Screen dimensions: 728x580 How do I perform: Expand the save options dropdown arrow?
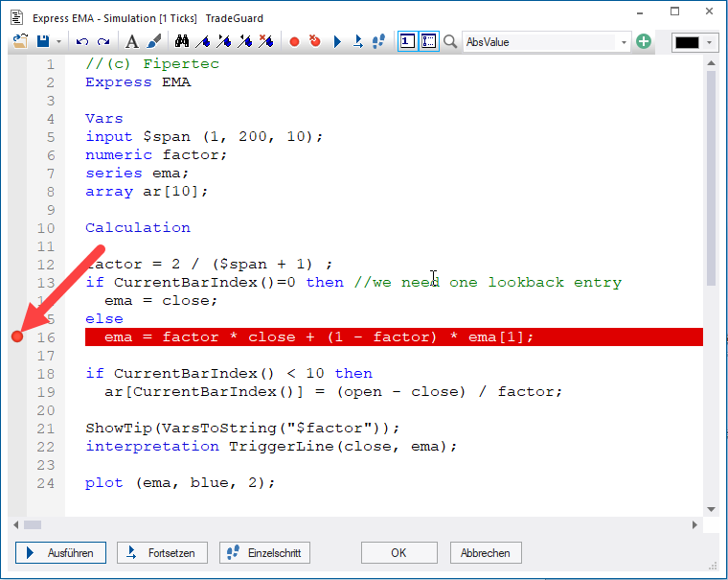(58, 42)
